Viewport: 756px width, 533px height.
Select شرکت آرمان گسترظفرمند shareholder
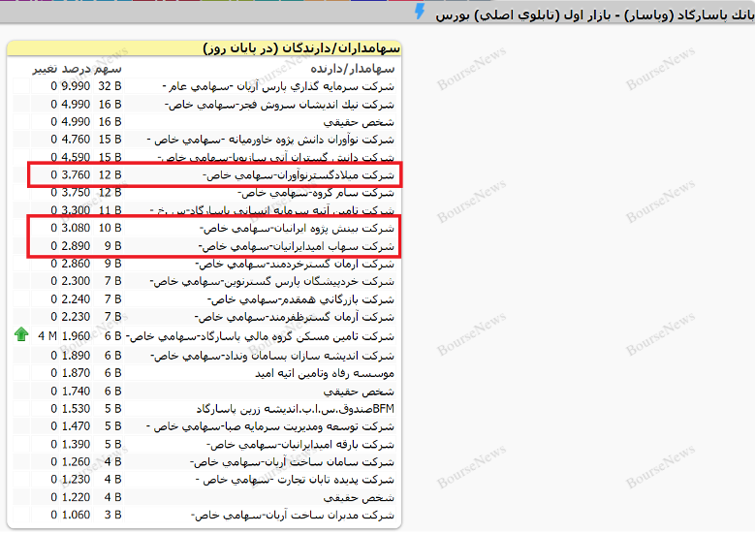[295, 317]
